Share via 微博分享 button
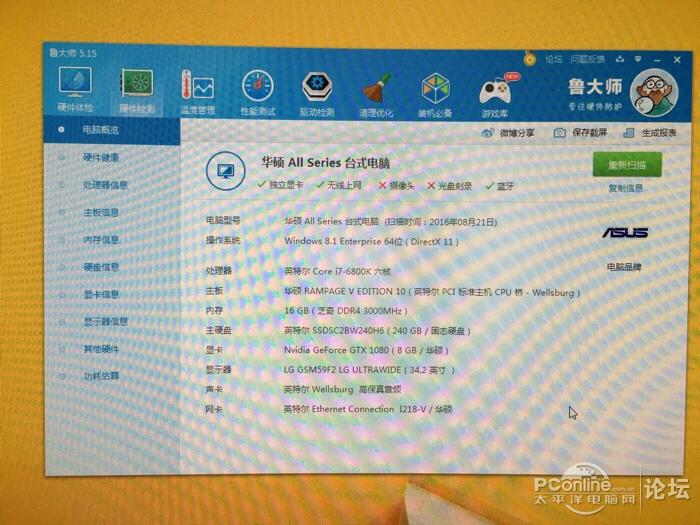Image resolution: width=700 pixels, height=525 pixels. [x=508, y=133]
